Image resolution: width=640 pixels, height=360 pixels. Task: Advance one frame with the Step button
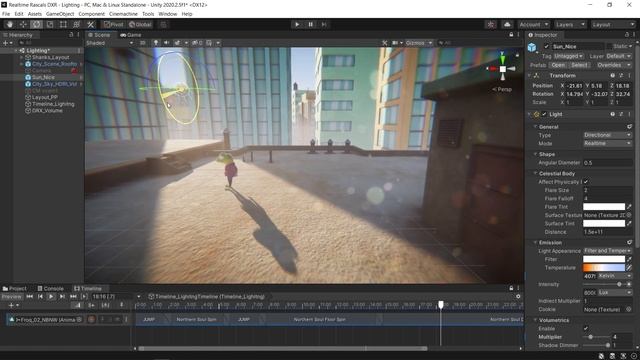click(x=324, y=24)
